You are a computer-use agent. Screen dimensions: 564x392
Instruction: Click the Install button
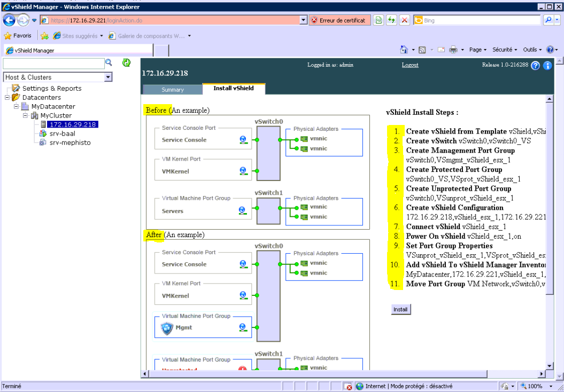coord(400,309)
